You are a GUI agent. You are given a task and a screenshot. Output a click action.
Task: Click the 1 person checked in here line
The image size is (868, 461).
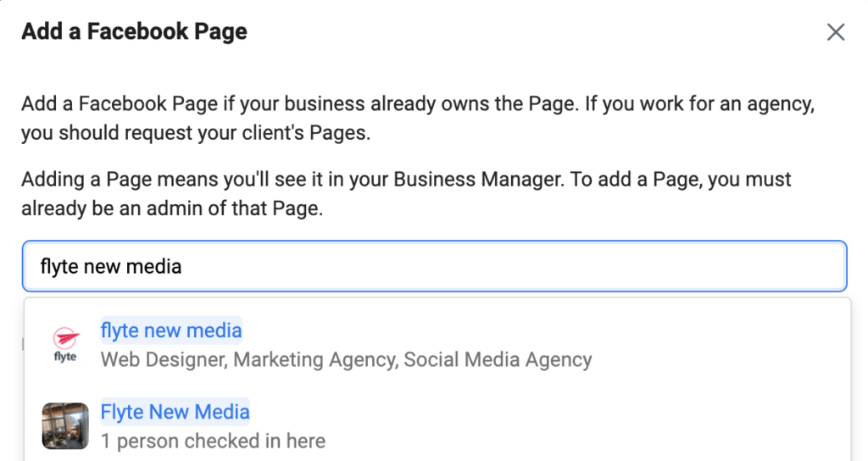[x=213, y=441]
